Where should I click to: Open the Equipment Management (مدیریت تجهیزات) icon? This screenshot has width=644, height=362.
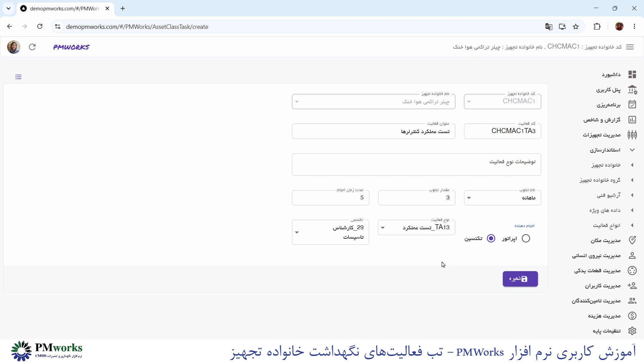pos(632,135)
